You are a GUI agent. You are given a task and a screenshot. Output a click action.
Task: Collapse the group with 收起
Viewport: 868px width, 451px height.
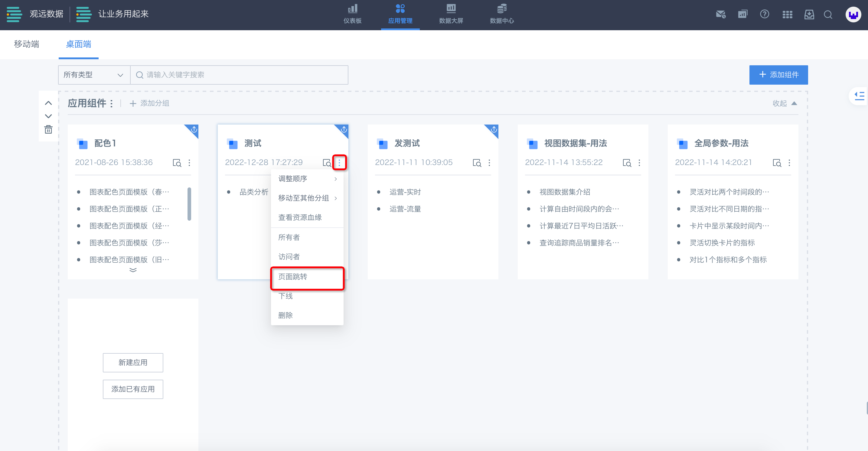pos(785,103)
